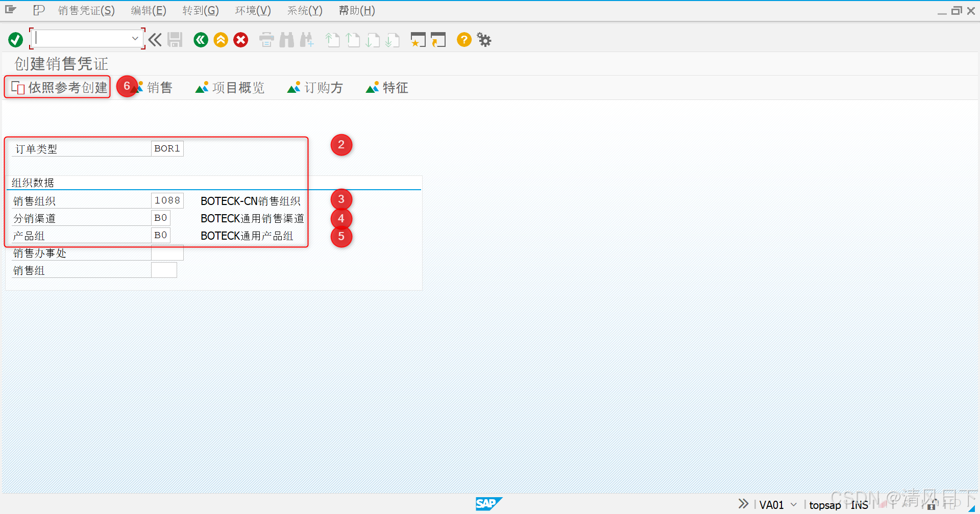The height and width of the screenshot is (514, 980).
Task: Open the 系统(Y) menu
Action: tap(305, 11)
